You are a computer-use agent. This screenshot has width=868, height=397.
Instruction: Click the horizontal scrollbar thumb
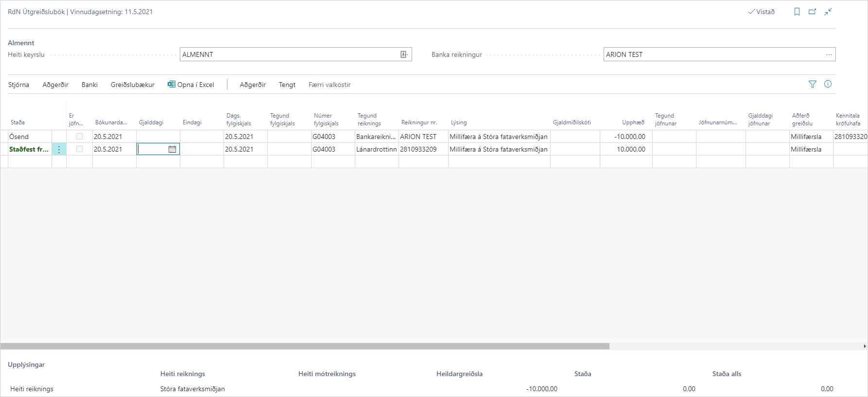tap(305, 346)
